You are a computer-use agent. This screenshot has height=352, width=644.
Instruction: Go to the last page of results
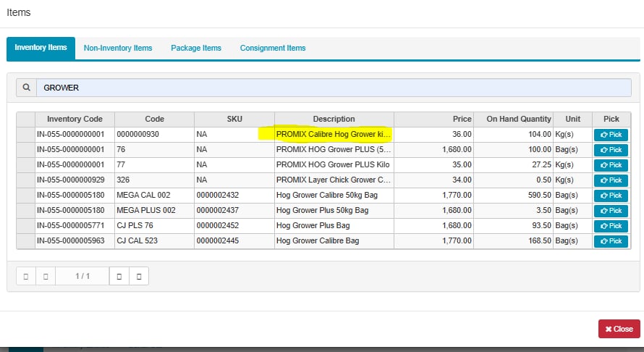point(139,276)
